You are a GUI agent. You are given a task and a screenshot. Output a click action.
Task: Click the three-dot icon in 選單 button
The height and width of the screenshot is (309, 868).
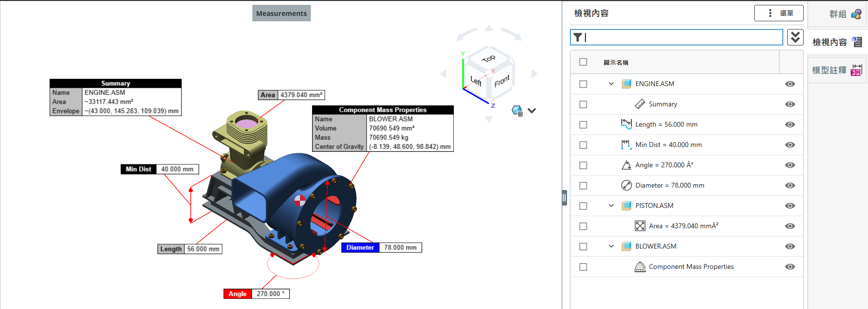click(x=770, y=13)
